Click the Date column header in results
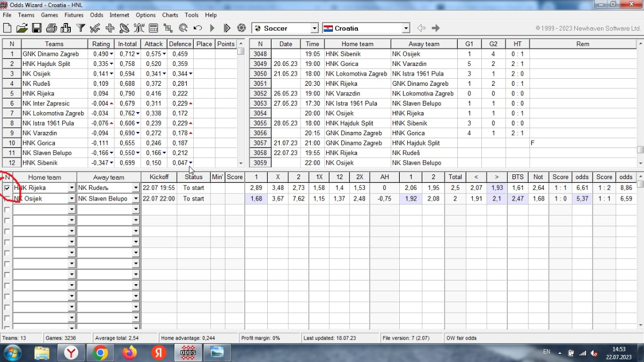 [286, 44]
